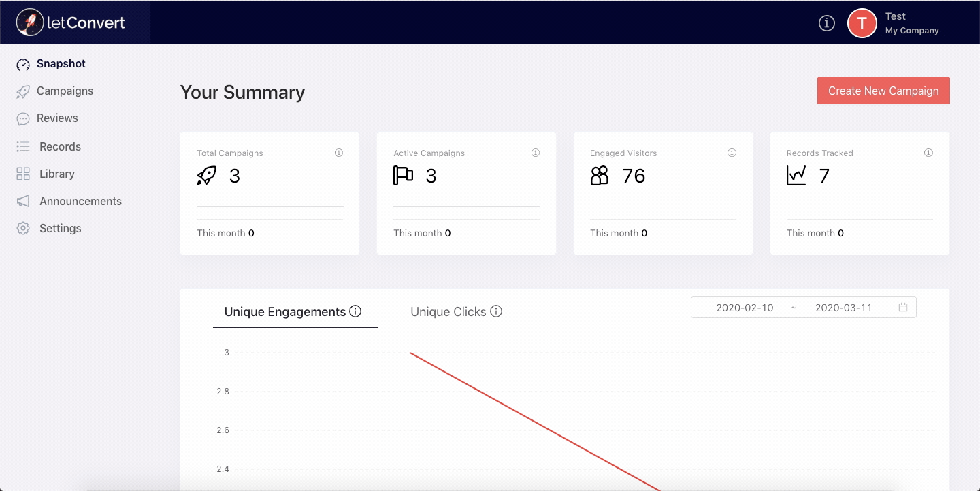Click the Active Campaigns info icon
Screen dimensions: 980x491
coord(536,153)
